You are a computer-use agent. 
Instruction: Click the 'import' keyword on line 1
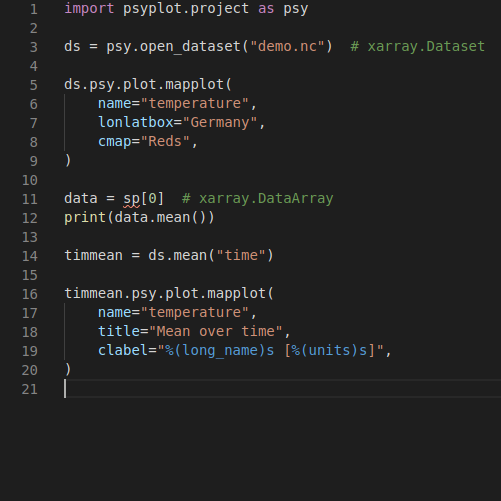(89, 8)
